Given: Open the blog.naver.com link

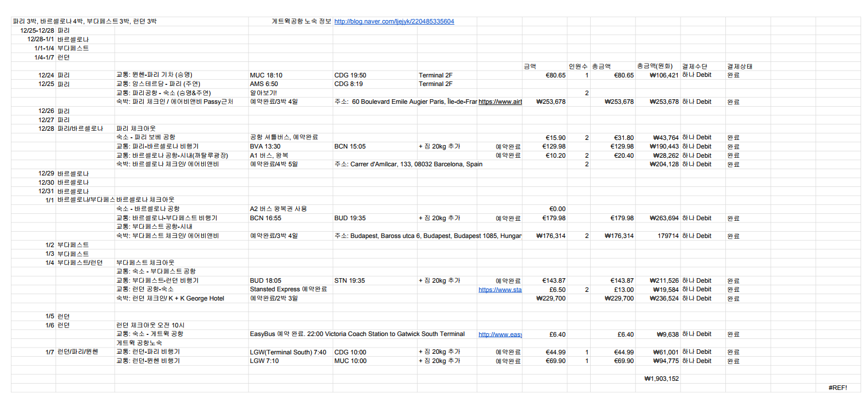Looking at the screenshot, I should (x=394, y=22).
